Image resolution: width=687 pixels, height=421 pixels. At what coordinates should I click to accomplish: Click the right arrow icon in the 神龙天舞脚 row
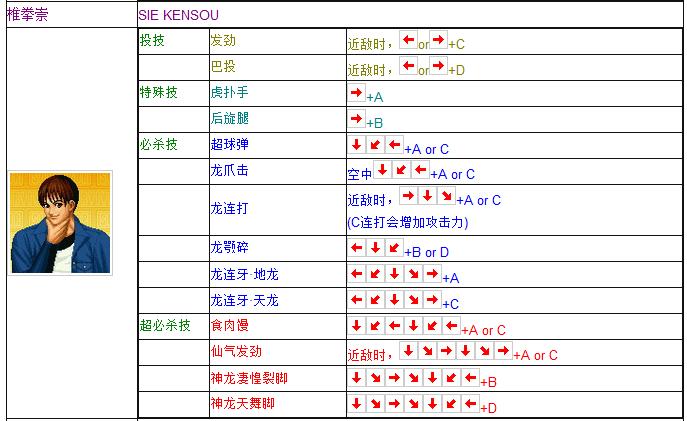point(394,403)
